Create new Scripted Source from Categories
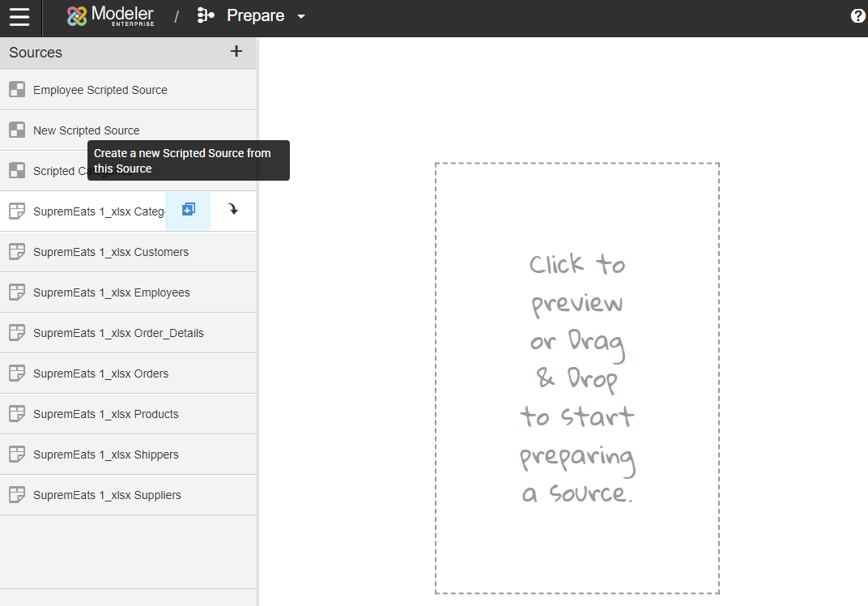 point(188,211)
